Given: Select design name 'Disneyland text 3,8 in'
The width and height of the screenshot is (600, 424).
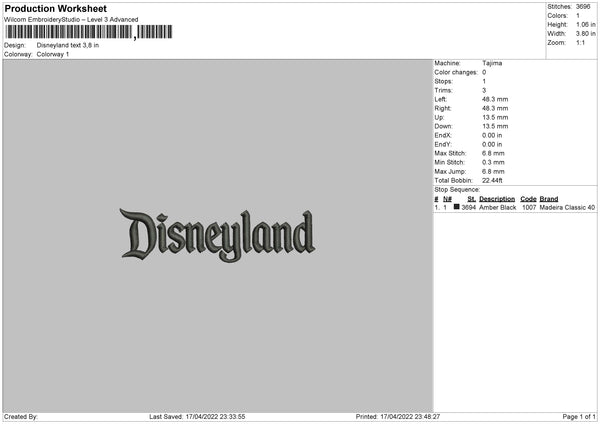Looking at the screenshot, I should (68, 45).
